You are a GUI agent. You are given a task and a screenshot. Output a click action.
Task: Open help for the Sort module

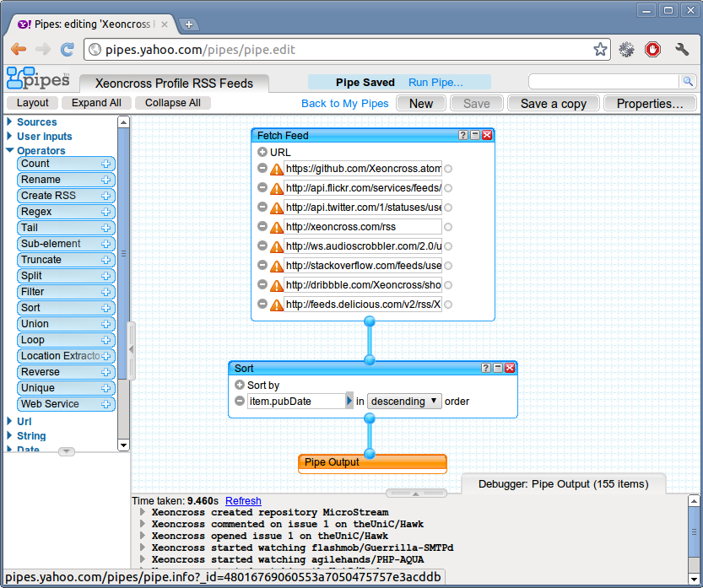(x=486, y=368)
